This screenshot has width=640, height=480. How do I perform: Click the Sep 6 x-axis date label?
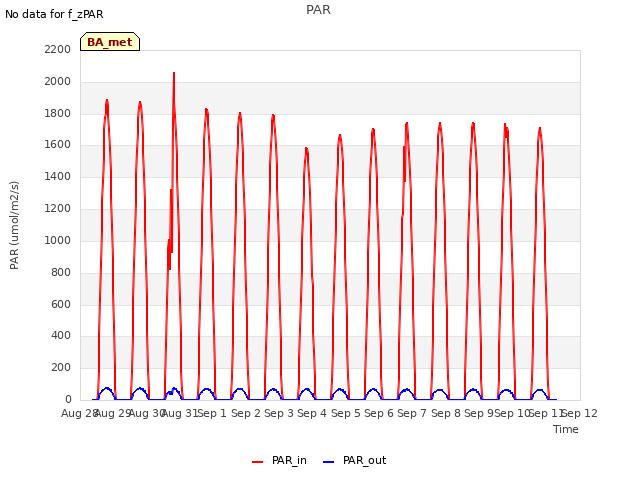(379, 413)
